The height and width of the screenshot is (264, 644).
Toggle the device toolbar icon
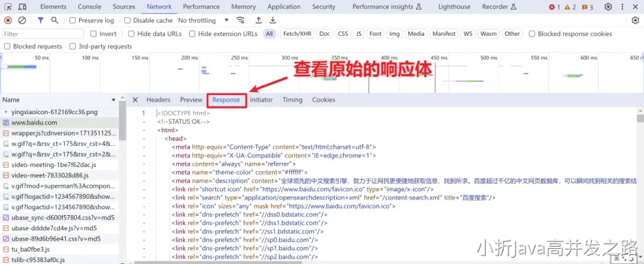pyautogui.click(x=23, y=7)
